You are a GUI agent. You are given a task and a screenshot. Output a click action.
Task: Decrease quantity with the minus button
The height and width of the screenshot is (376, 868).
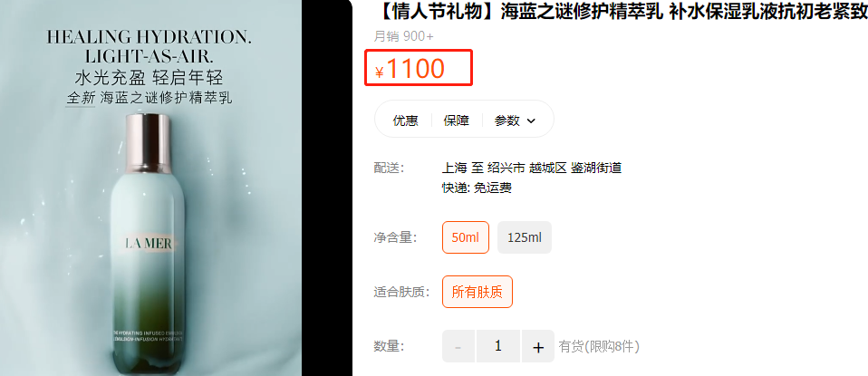pos(458,347)
